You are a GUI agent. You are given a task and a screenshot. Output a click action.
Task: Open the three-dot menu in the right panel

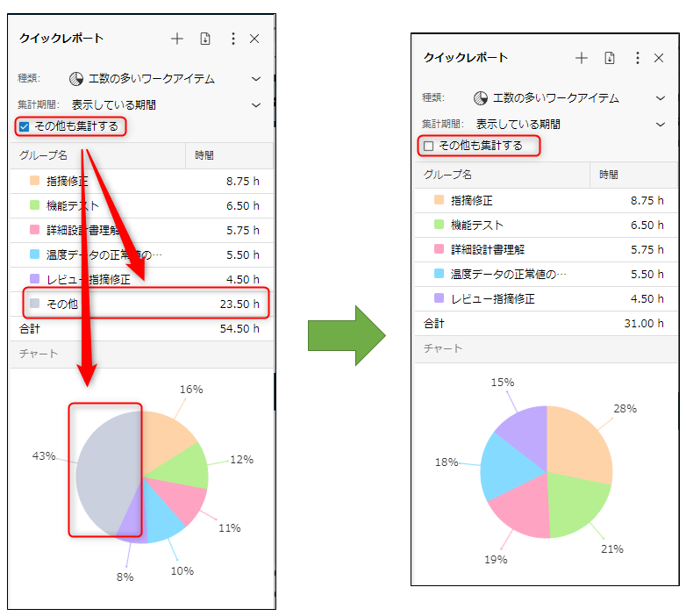pos(637,58)
